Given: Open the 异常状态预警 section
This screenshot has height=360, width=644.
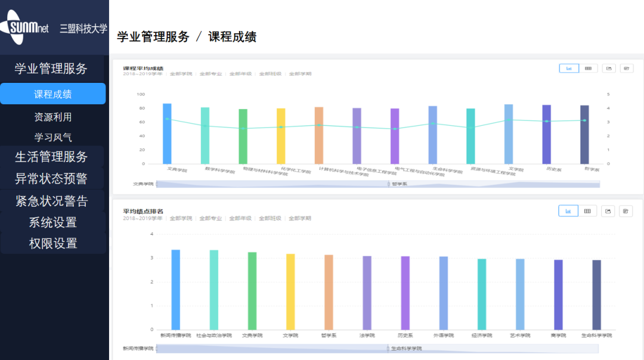Looking at the screenshot, I should [x=52, y=178].
